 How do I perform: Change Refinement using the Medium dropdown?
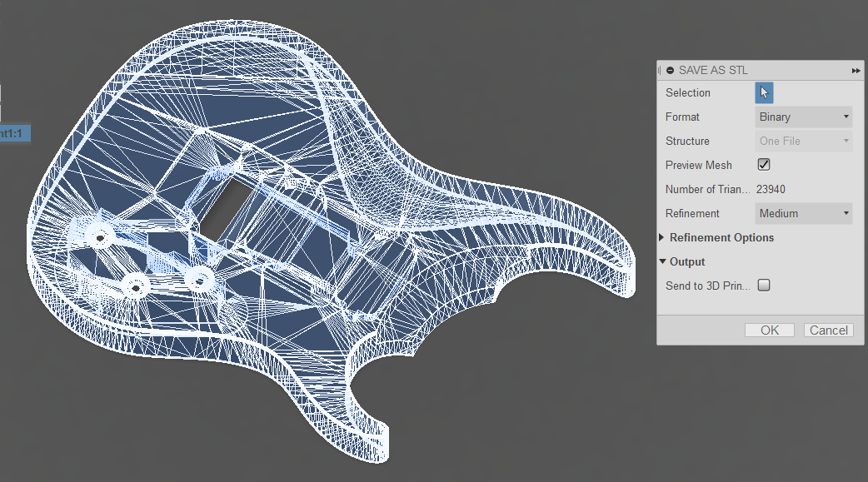(x=802, y=213)
